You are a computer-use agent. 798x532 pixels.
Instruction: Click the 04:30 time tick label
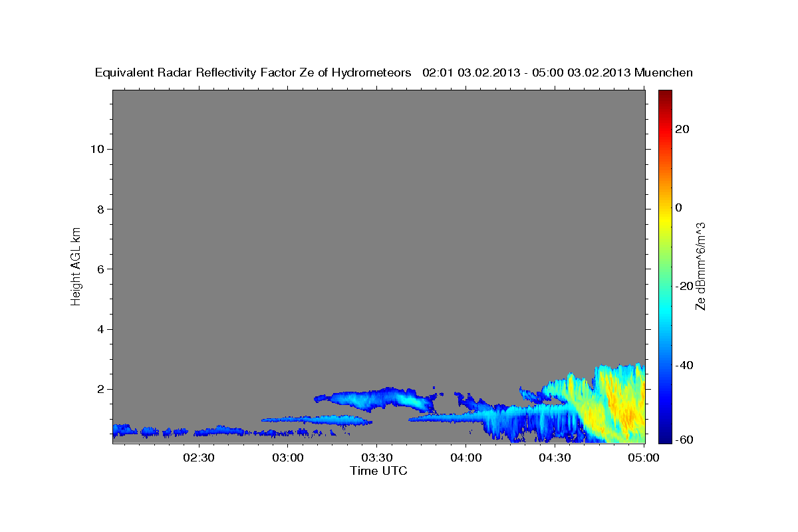coord(555,458)
